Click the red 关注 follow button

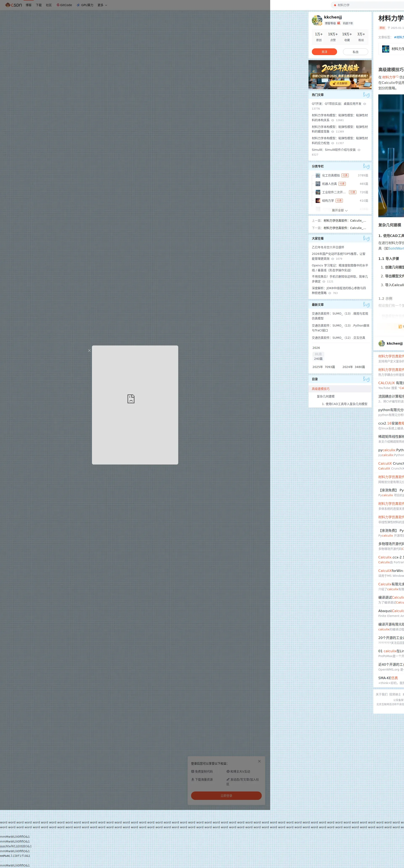[x=324, y=52]
